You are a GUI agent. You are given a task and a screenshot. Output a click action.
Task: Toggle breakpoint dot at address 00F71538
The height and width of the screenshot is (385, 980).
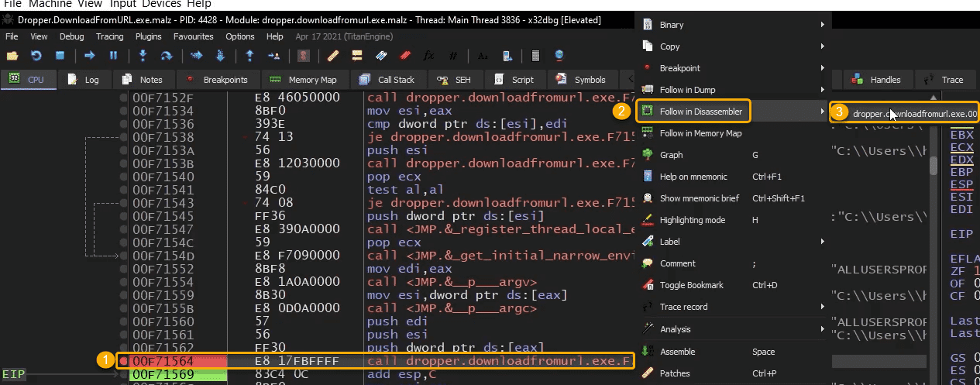122,138
